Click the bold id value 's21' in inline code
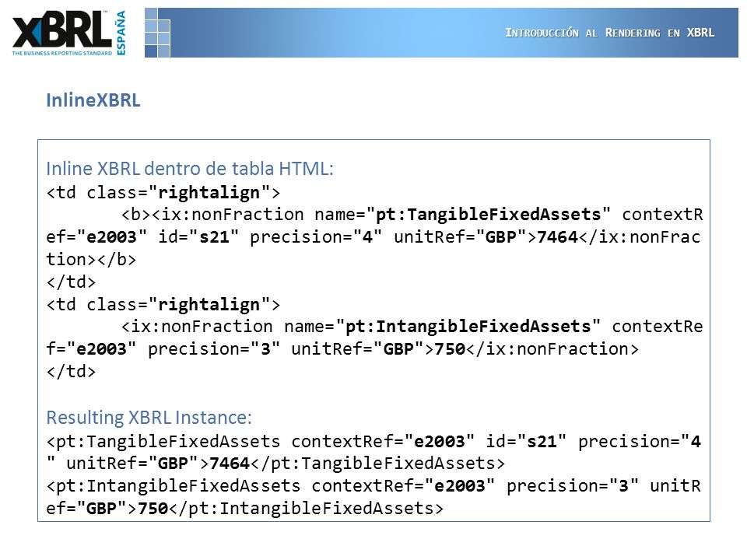This screenshot has width=747, height=560. (x=215, y=236)
